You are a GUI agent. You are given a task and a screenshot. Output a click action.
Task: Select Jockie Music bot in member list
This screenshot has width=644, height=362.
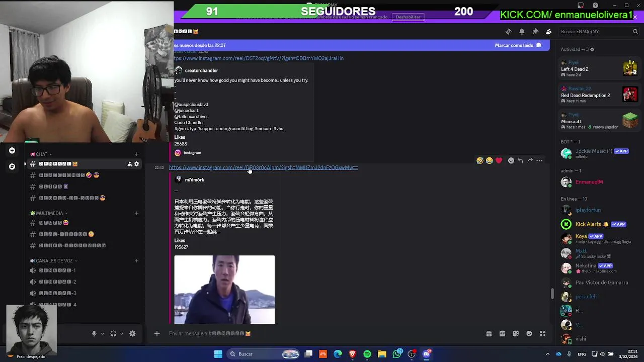599,153
